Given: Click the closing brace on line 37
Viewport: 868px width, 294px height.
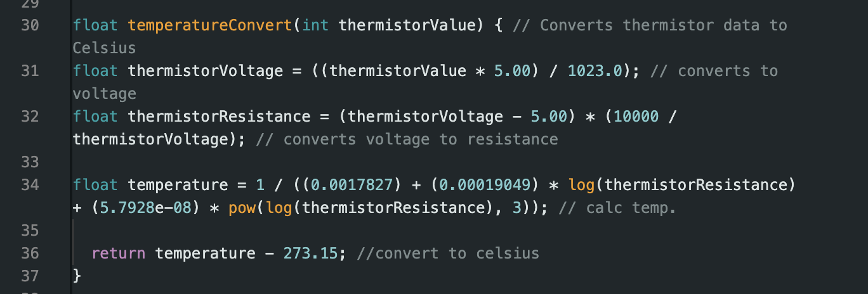Looking at the screenshot, I should coord(77,276).
